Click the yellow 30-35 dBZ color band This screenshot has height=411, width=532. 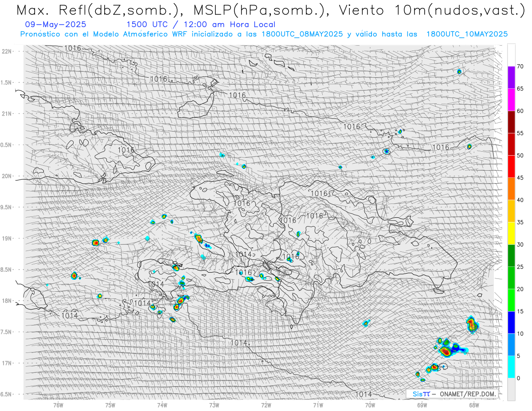(511, 233)
